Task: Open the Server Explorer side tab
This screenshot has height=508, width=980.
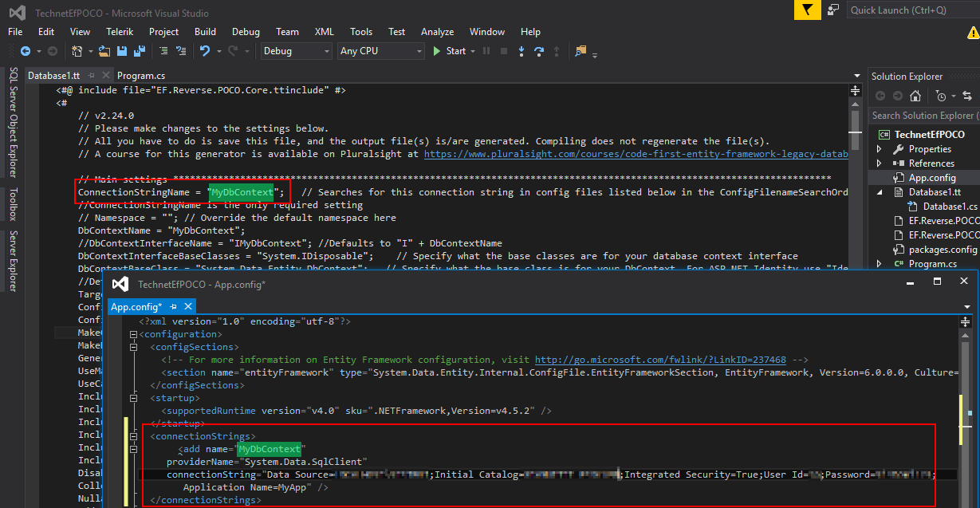Action: (x=13, y=261)
